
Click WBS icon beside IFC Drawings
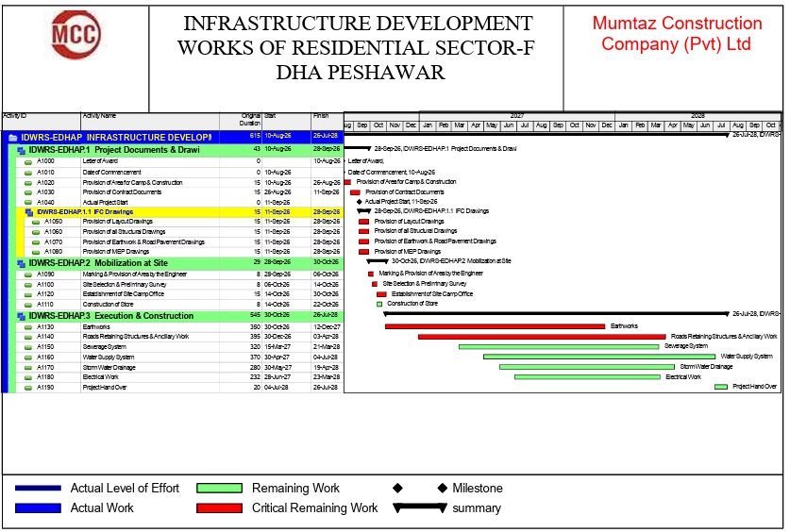[x=29, y=212]
